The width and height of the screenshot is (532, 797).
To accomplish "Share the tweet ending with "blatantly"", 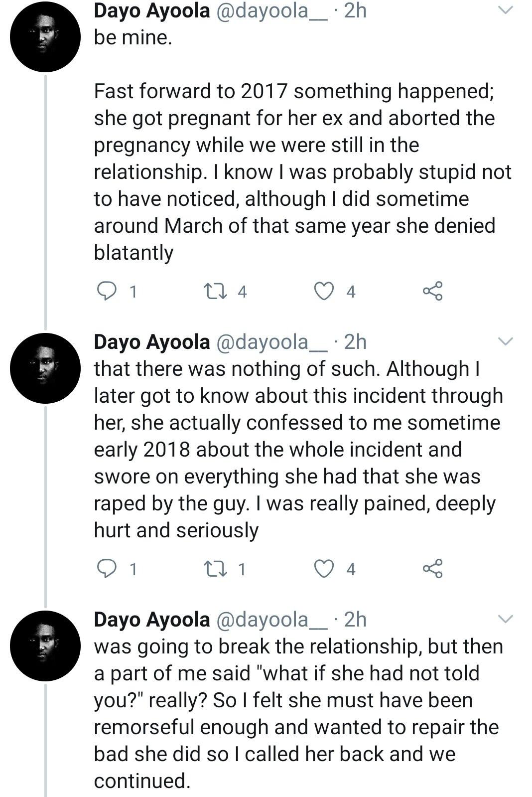I will (x=432, y=291).
